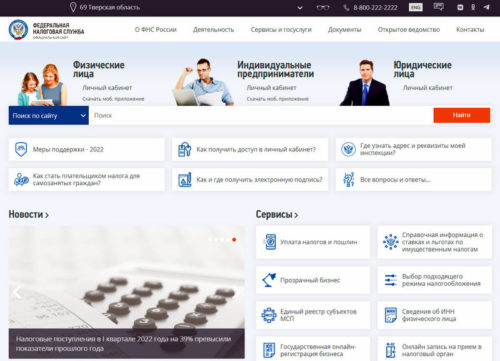Click the Государственная онлайн-регистрация бизнеса icon
This screenshot has width=500, height=361.
coord(269,350)
